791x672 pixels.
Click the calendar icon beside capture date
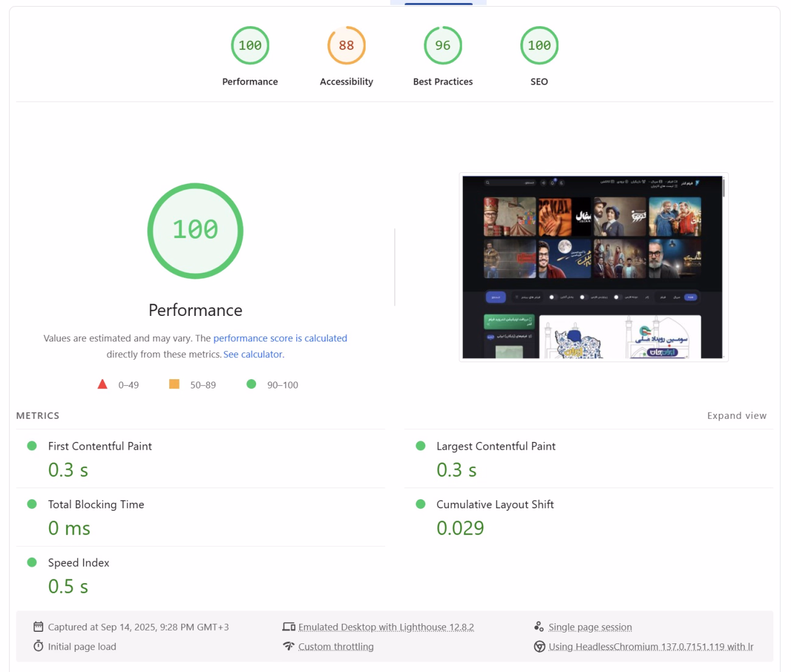click(38, 627)
